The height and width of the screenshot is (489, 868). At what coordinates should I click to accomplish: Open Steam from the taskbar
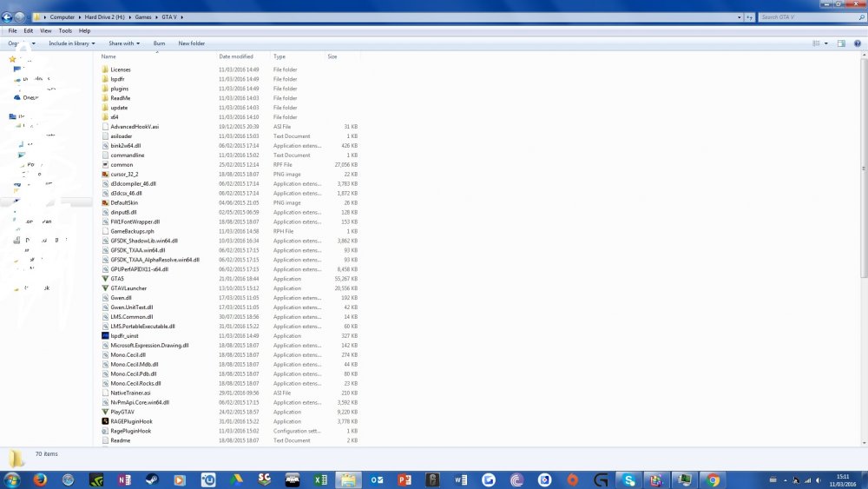click(x=151, y=479)
